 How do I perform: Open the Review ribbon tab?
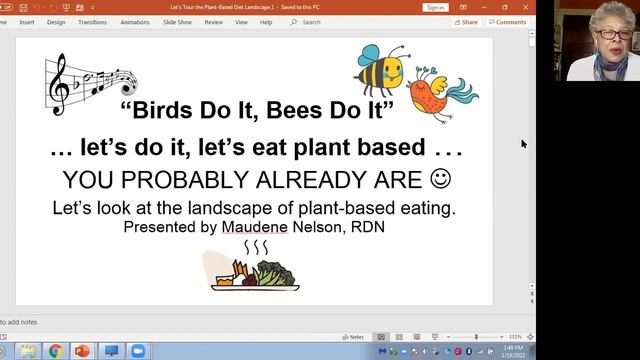pyautogui.click(x=213, y=22)
